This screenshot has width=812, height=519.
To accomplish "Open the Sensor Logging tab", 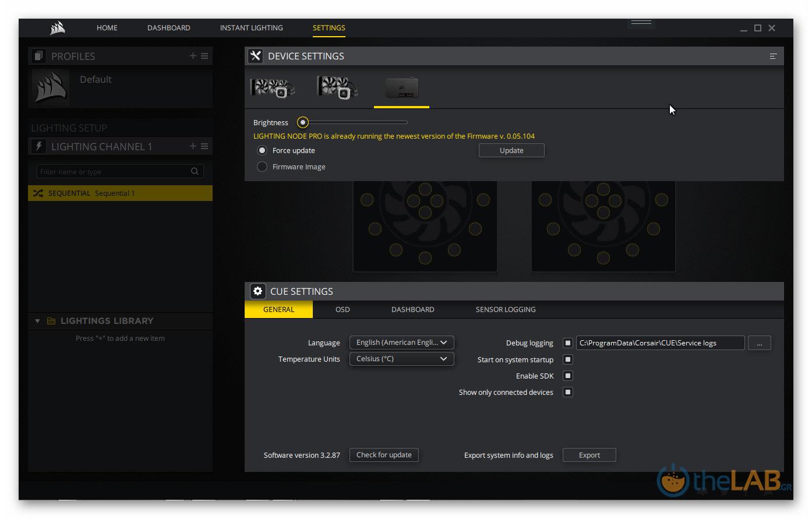I will click(506, 309).
